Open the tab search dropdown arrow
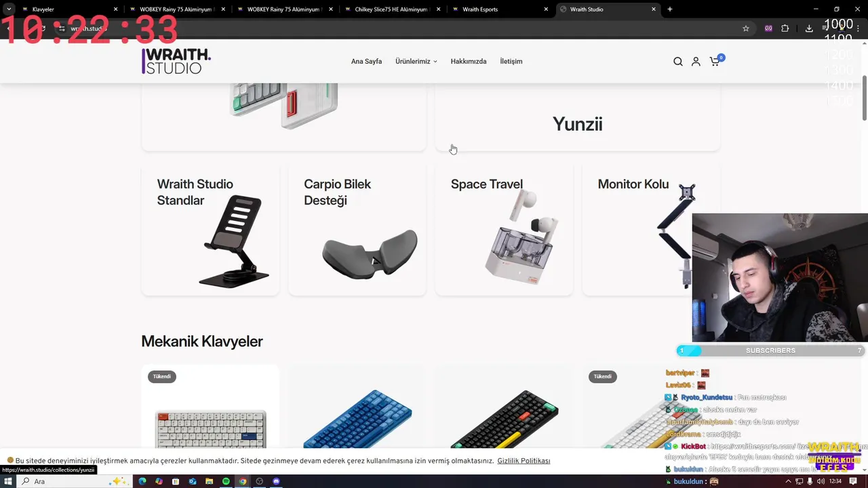The height and width of the screenshot is (488, 868). tap(9, 9)
